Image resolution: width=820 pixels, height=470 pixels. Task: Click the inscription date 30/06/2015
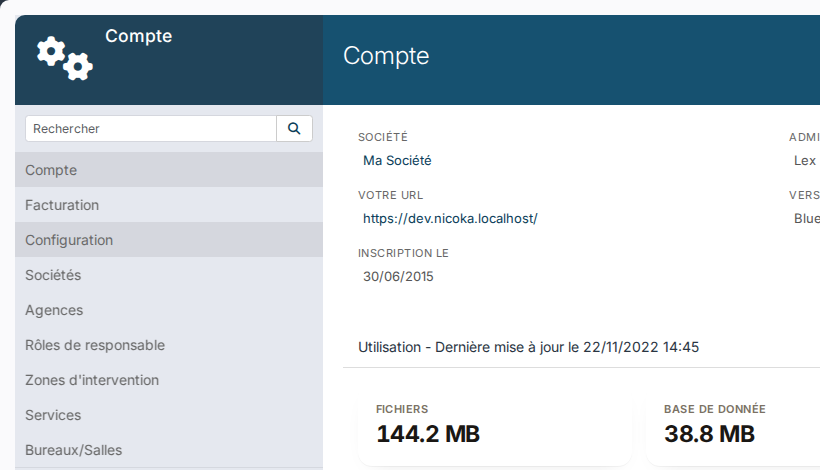coord(398,277)
